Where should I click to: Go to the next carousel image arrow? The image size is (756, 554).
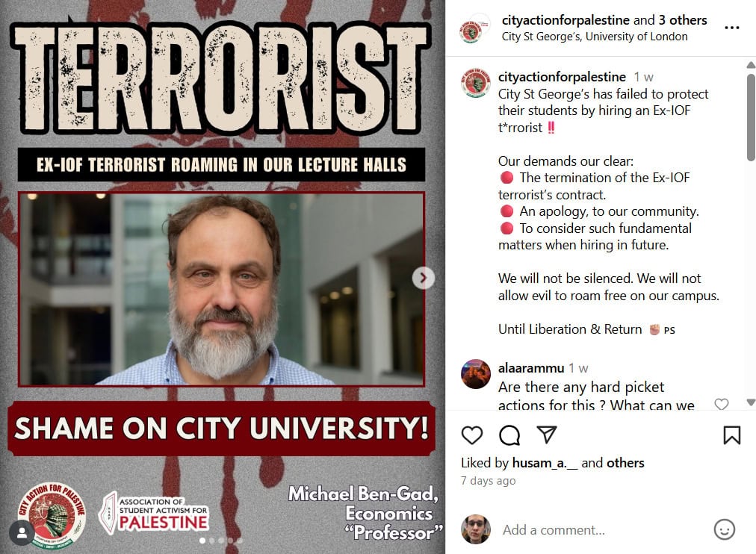click(x=424, y=278)
